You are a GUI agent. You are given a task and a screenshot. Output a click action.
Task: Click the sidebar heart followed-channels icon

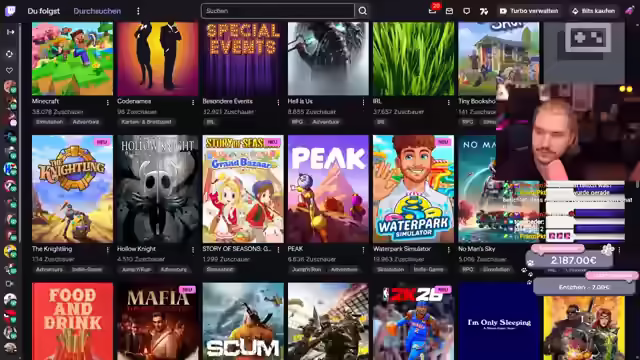(x=10, y=70)
